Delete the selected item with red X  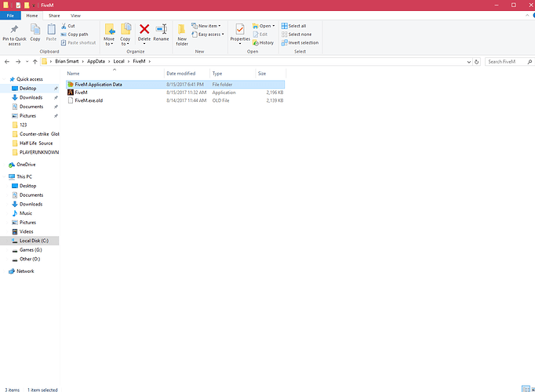[x=144, y=33]
